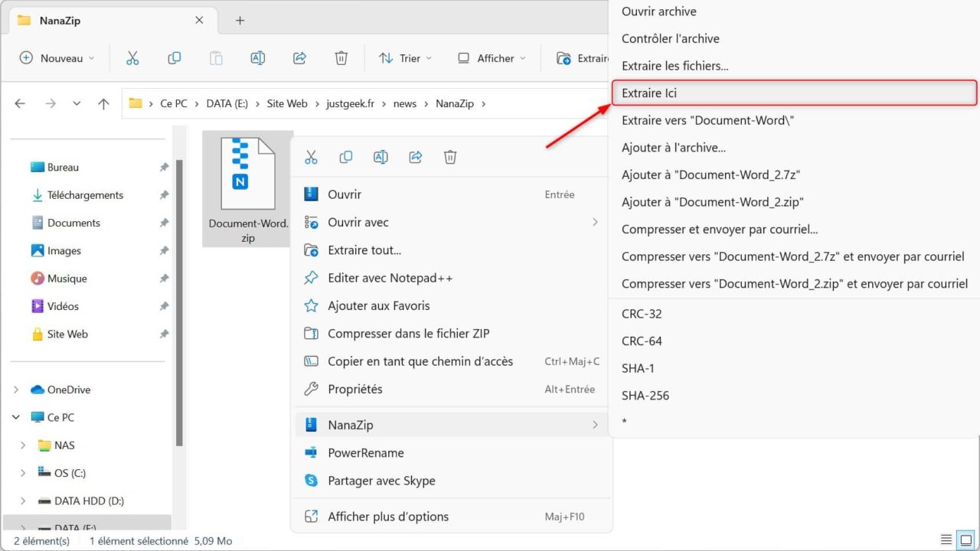Screen dimensions: 980x551
Task: Click Extraire Ici in the submenu
Action: pos(794,93)
